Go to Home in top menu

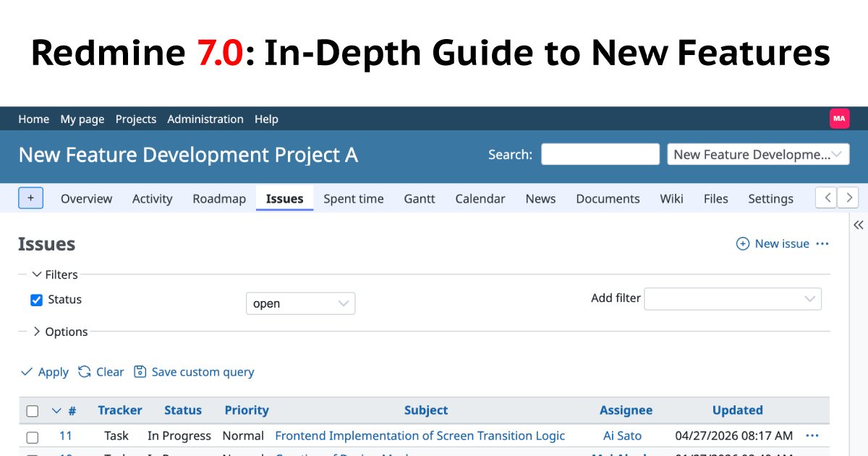click(x=33, y=119)
